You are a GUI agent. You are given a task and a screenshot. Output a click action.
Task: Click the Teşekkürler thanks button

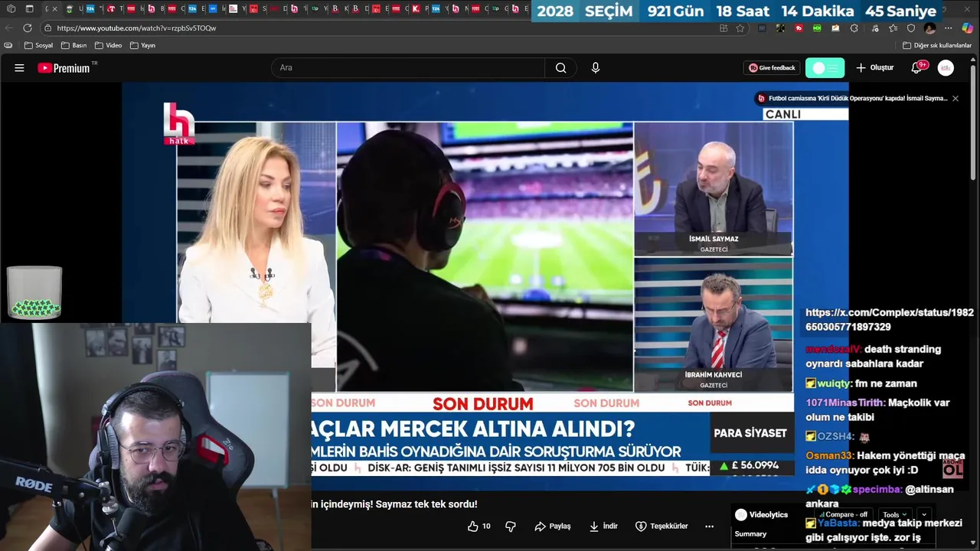point(661,526)
